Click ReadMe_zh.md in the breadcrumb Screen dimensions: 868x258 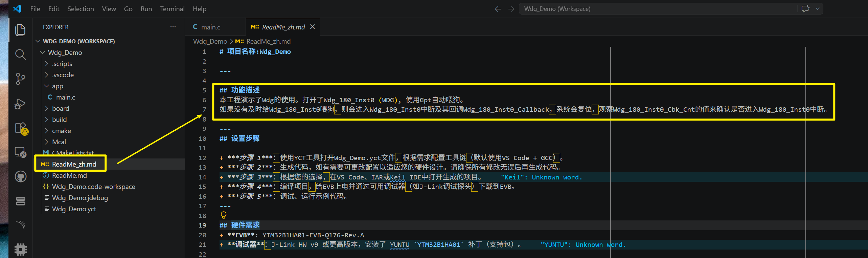(268, 41)
